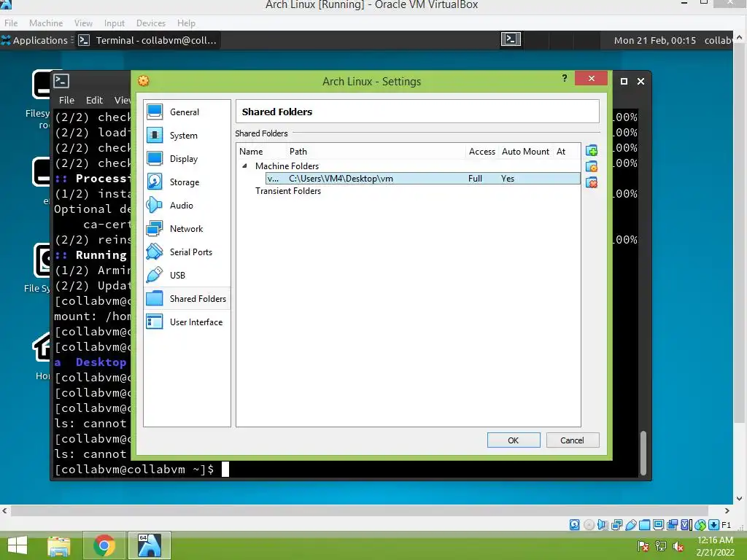The height and width of the screenshot is (560, 747).
Task: Open the User Interface settings category
Action: click(x=186, y=322)
